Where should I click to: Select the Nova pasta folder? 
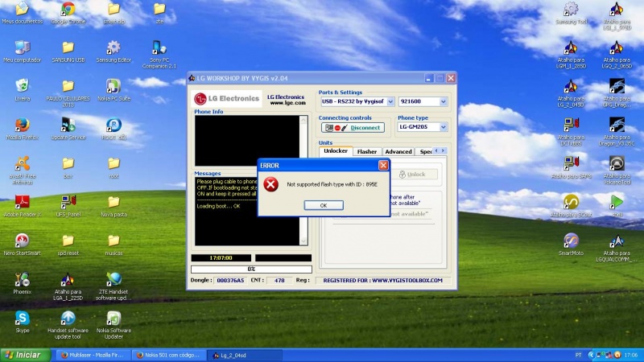(114, 207)
